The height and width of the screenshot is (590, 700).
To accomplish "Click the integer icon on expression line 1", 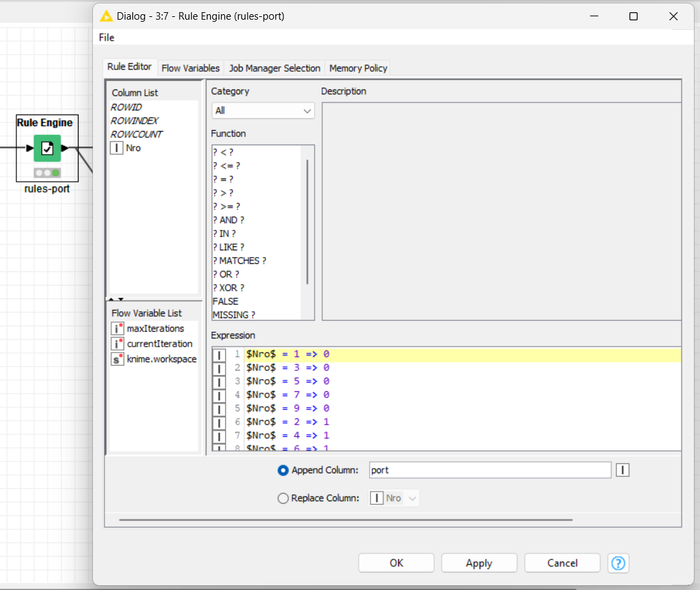I will pyautogui.click(x=218, y=354).
